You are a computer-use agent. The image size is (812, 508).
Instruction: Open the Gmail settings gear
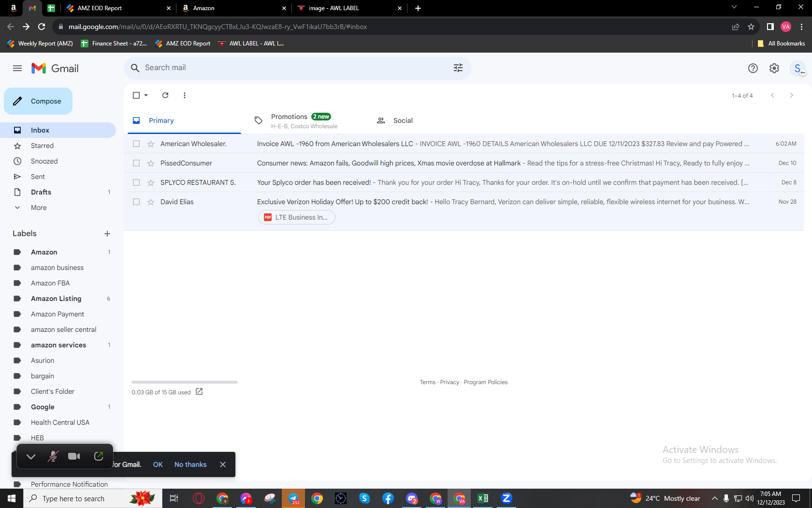point(774,68)
